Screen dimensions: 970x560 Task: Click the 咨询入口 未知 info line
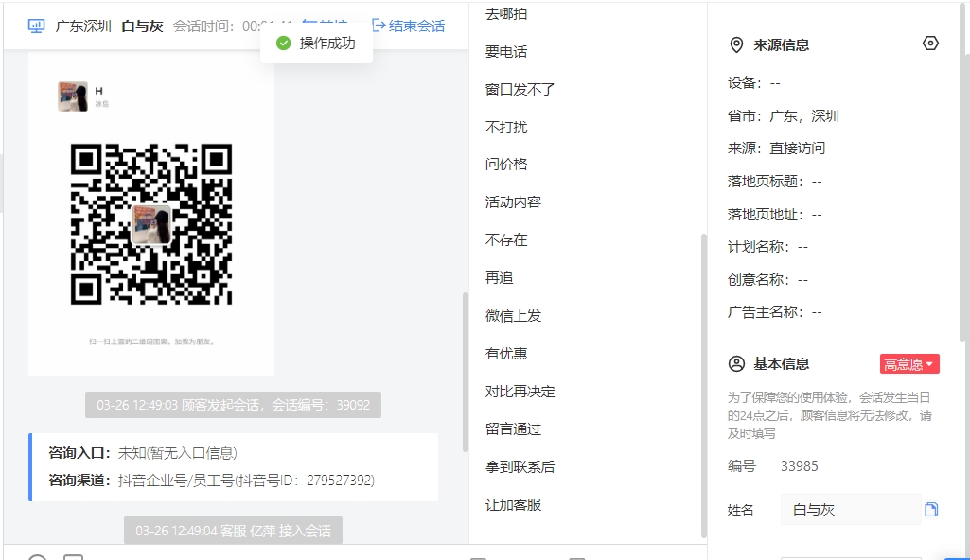click(143, 453)
